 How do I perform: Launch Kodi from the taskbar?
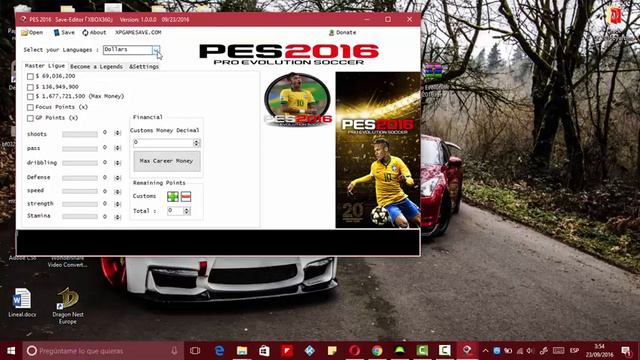click(x=309, y=351)
